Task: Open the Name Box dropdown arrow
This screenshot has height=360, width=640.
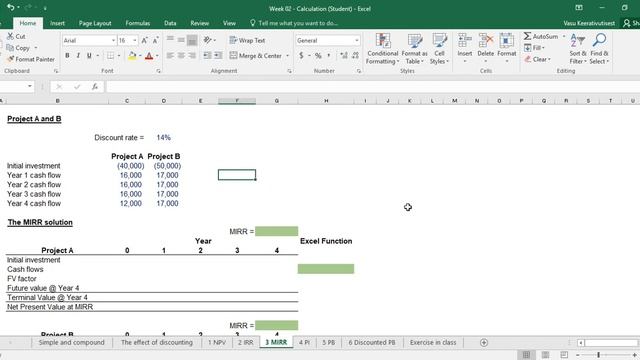Action: 29,86
